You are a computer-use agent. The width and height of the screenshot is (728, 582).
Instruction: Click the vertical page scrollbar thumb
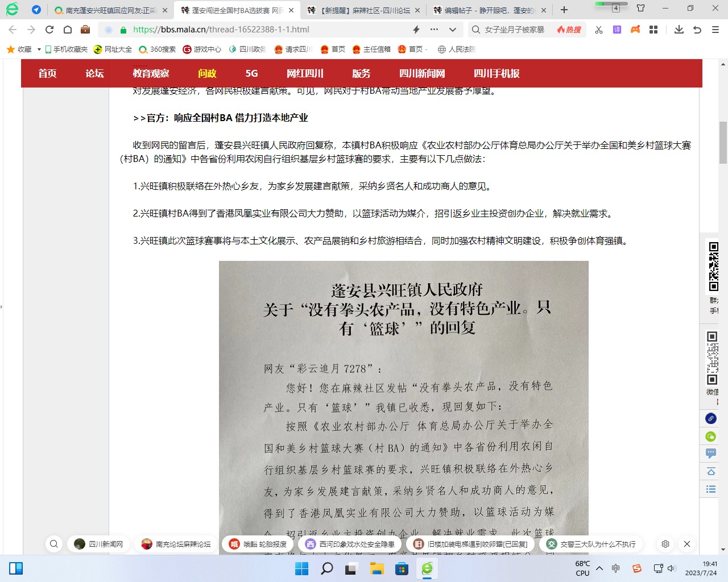(723, 142)
